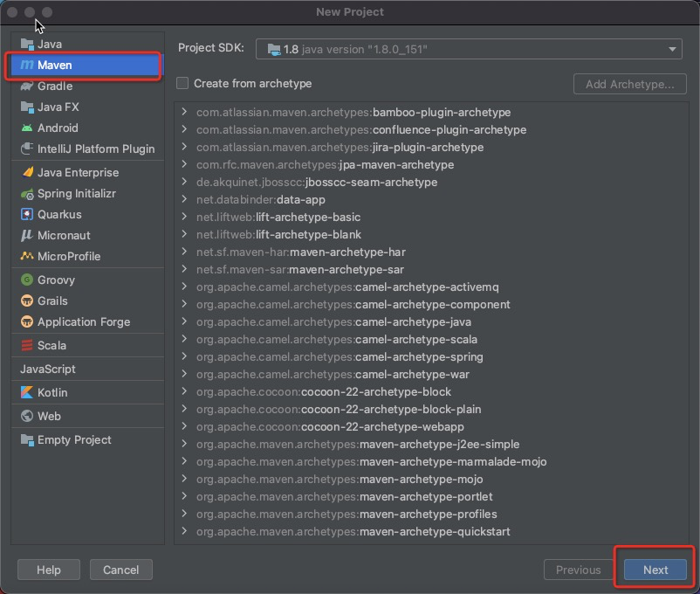Select maven-archetype-har row
This screenshot has height=594, width=700.
pos(431,252)
